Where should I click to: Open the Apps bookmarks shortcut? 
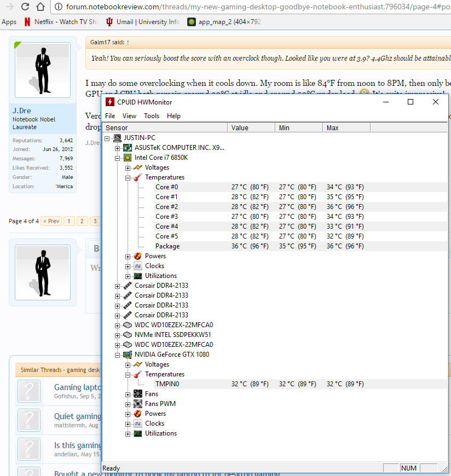[9, 22]
